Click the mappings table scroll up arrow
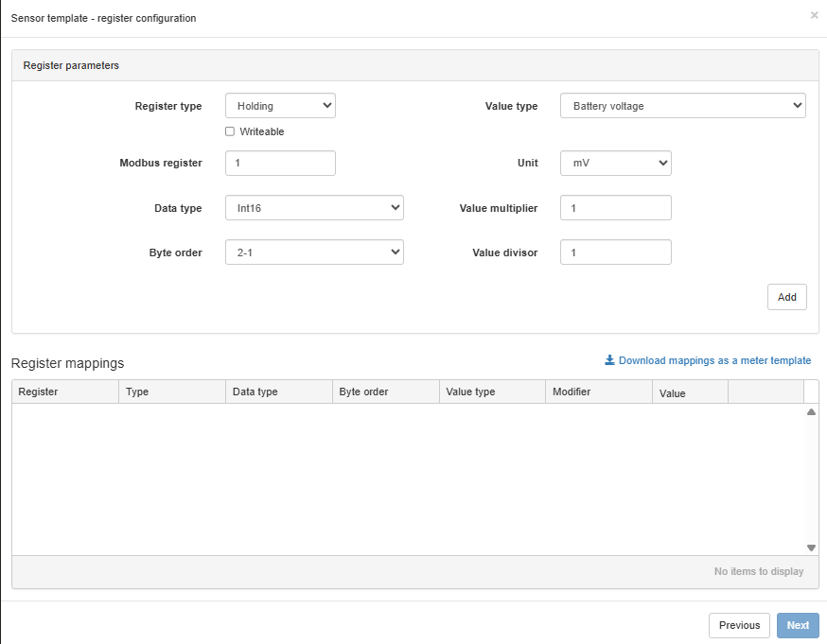 [x=811, y=411]
